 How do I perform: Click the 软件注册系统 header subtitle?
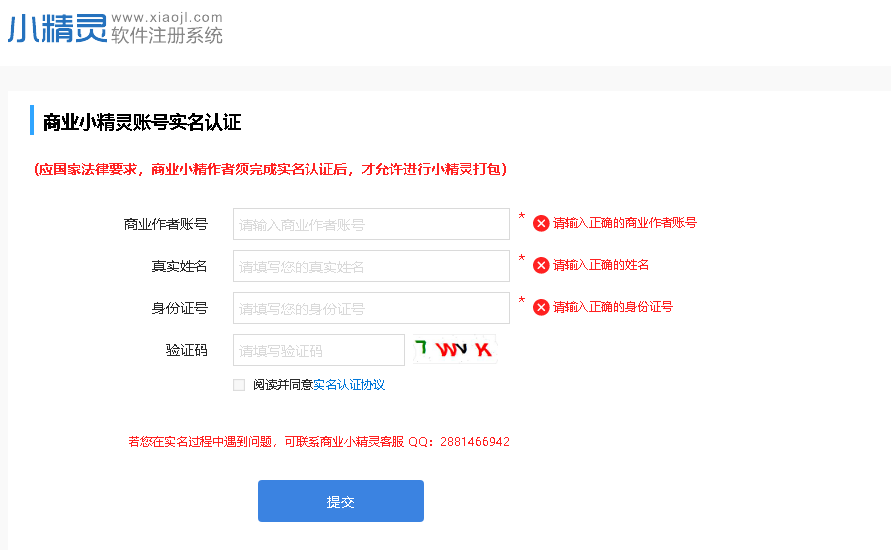pyautogui.click(x=167, y=36)
